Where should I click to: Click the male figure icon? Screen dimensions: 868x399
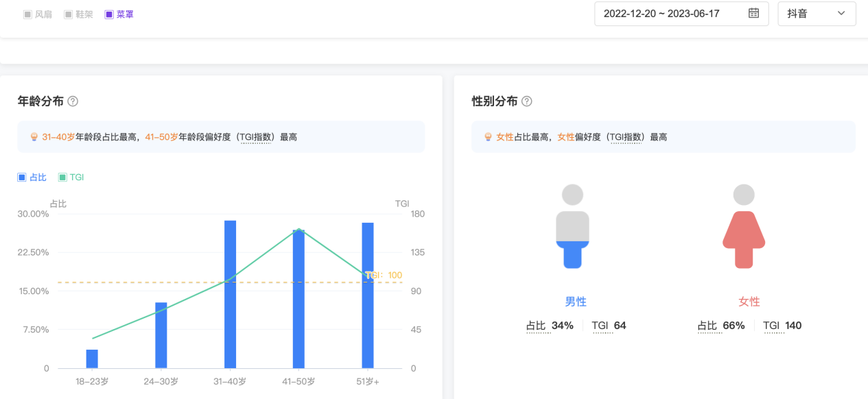(x=572, y=226)
